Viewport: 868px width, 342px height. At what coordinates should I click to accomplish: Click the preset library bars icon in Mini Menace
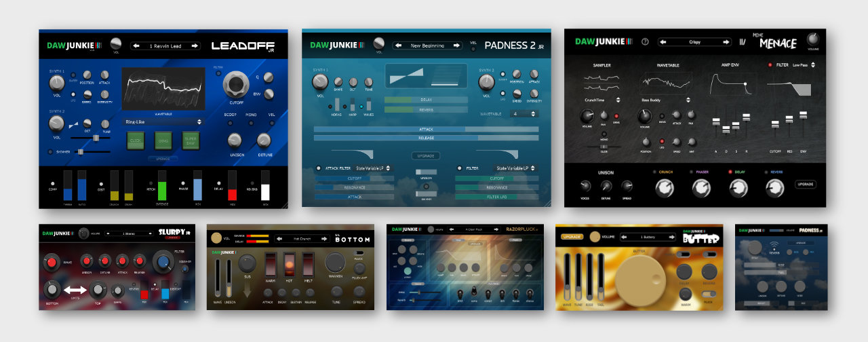tap(742, 41)
